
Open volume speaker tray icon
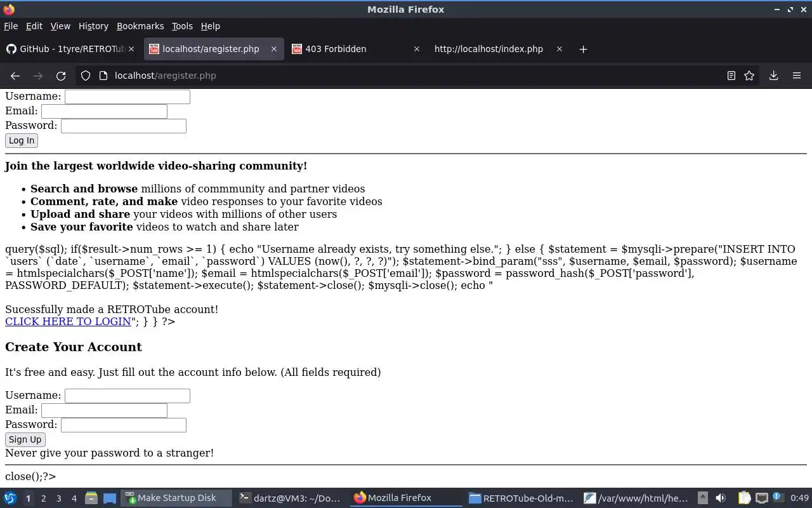[721, 498]
